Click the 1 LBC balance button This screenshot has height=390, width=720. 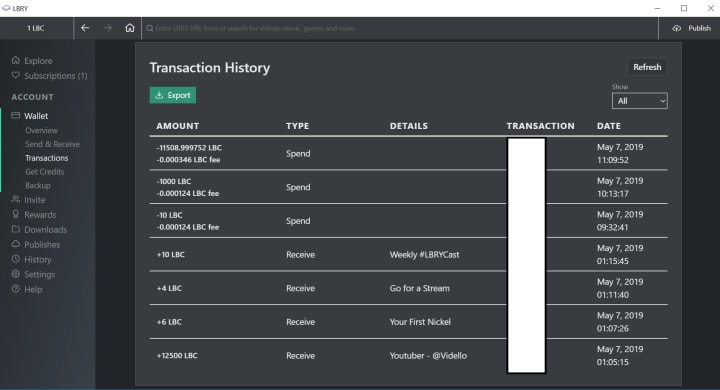point(36,28)
